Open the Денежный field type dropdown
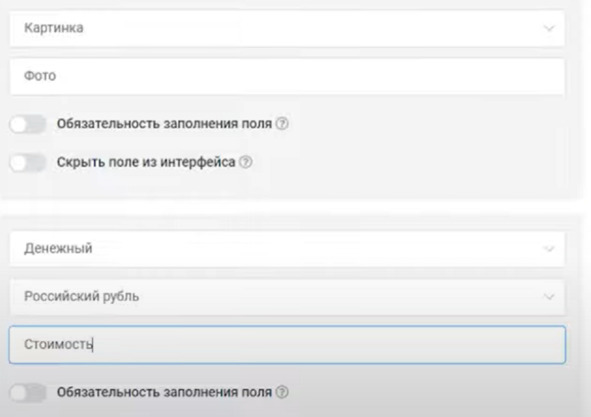The image size is (591, 417). (x=287, y=249)
